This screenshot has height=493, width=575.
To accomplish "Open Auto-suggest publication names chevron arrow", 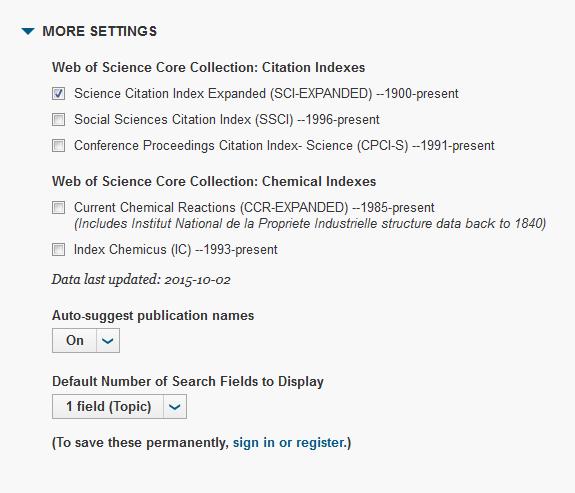I will click(108, 341).
